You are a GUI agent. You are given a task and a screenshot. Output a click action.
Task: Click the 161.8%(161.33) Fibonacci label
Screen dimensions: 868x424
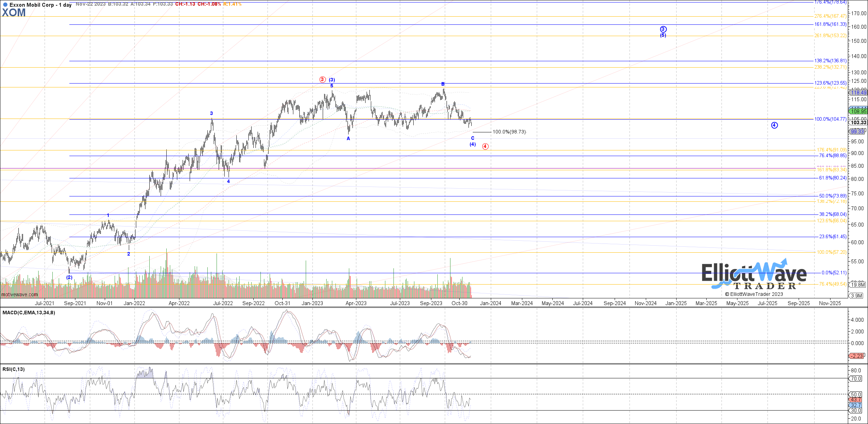[x=830, y=24]
